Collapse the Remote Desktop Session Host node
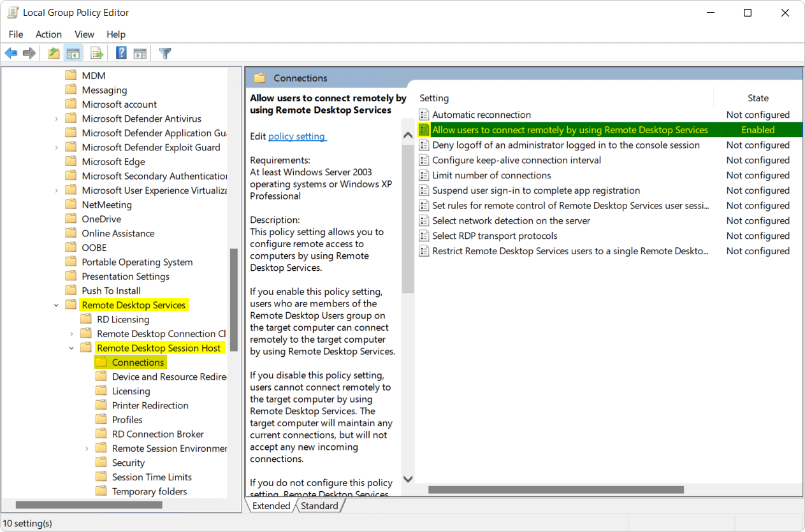This screenshot has height=532, width=805. [x=72, y=348]
